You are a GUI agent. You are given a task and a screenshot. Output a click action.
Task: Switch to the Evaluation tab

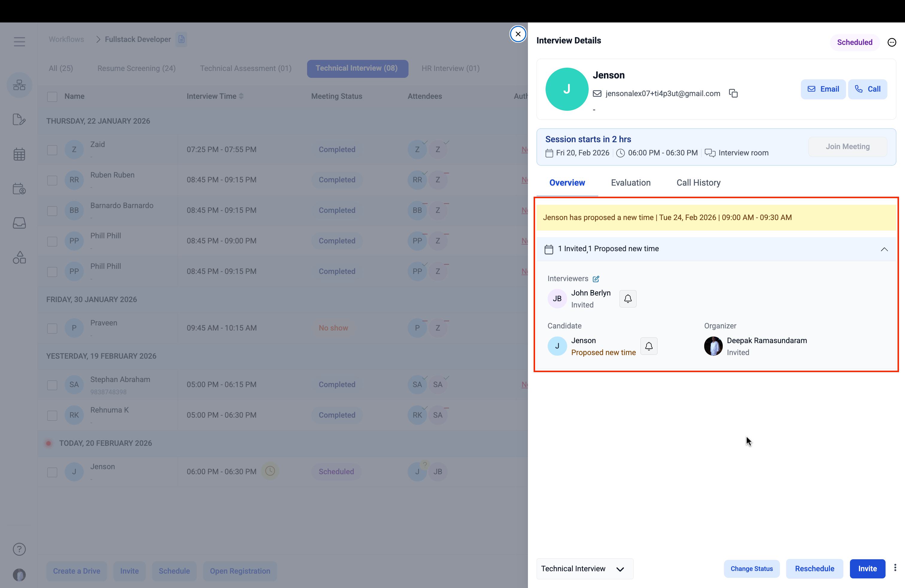pos(631,183)
